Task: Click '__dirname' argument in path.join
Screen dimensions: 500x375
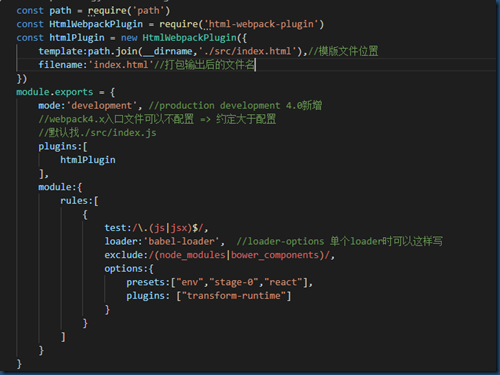Action: [168, 51]
